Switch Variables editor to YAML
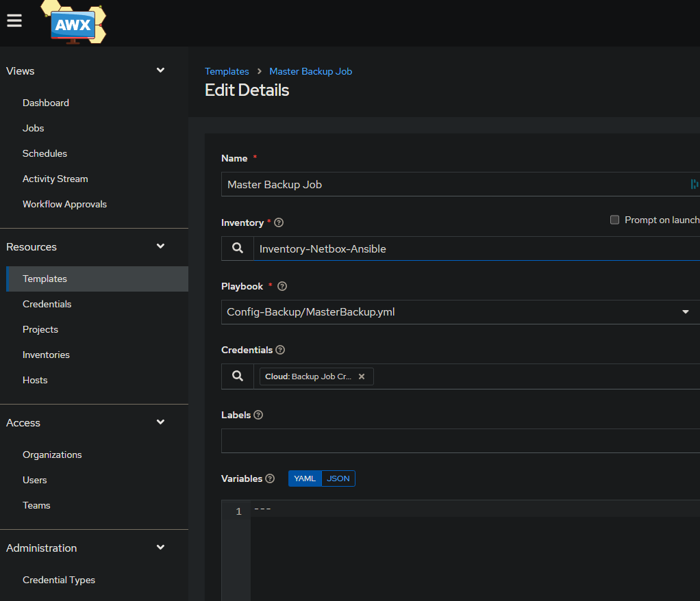Viewport: 700px width, 601px height. [x=305, y=478]
